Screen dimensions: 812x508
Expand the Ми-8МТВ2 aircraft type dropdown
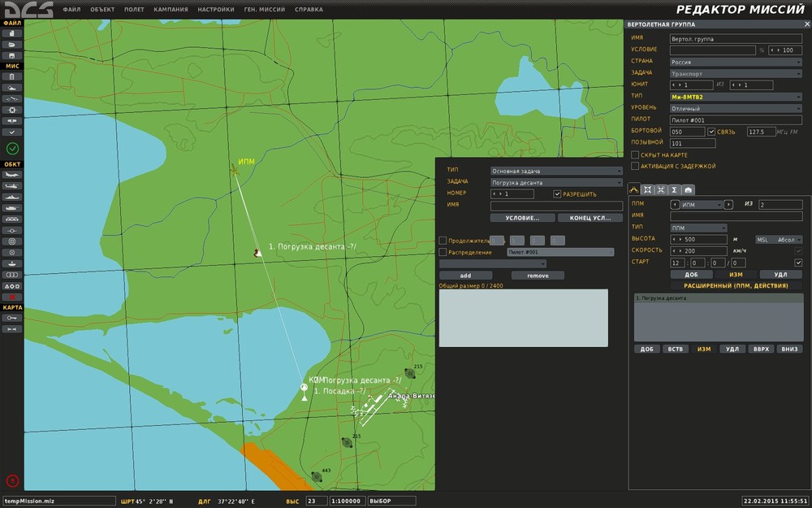tap(736, 97)
